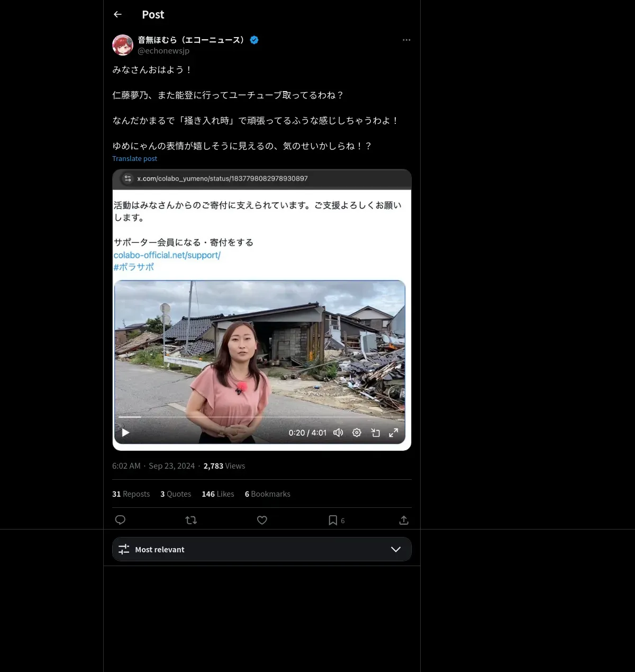The height and width of the screenshot is (672, 635).
Task: Click the Translate post link
Action: pos(134,158)
